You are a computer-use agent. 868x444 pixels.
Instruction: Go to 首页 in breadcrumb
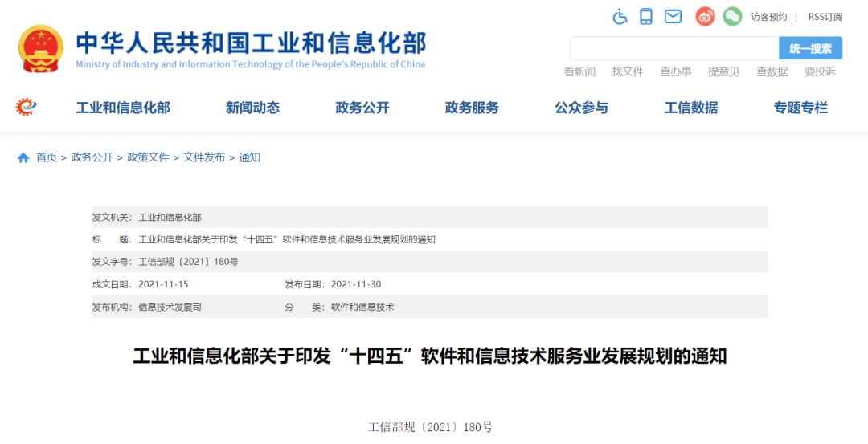click(47, 157)
